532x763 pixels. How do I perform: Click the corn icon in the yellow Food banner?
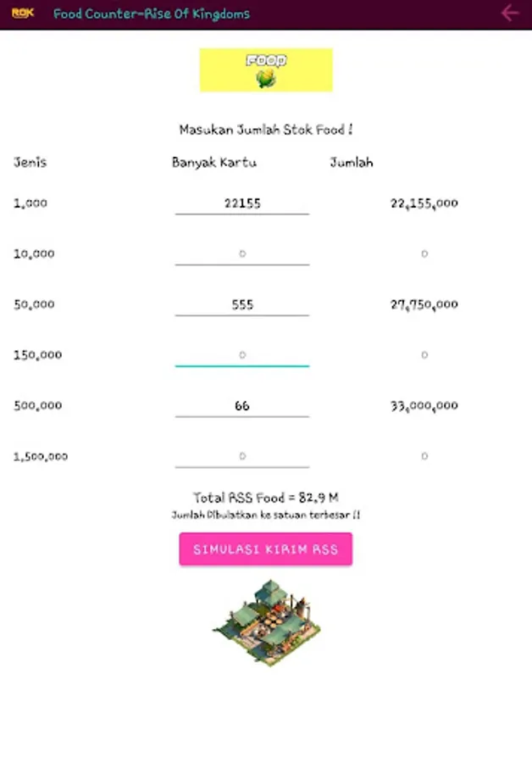tap(266, 80)
